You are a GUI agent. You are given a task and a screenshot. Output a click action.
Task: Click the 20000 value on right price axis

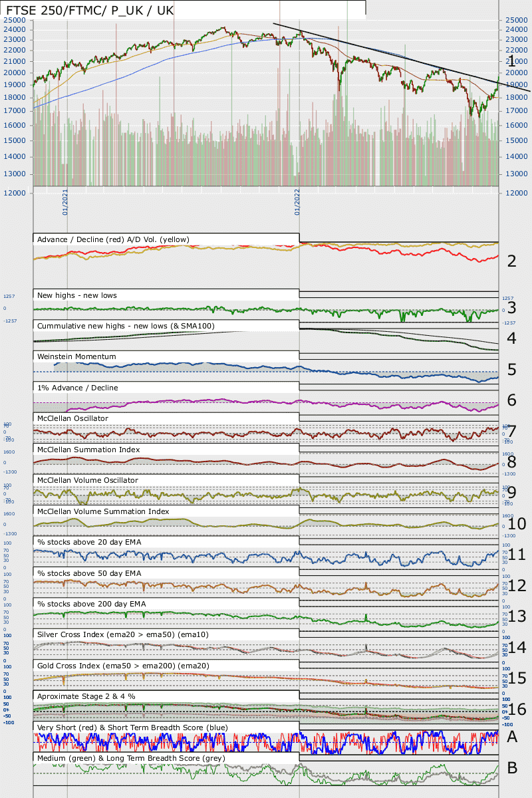pyautogui.click(x=517, y=72)
